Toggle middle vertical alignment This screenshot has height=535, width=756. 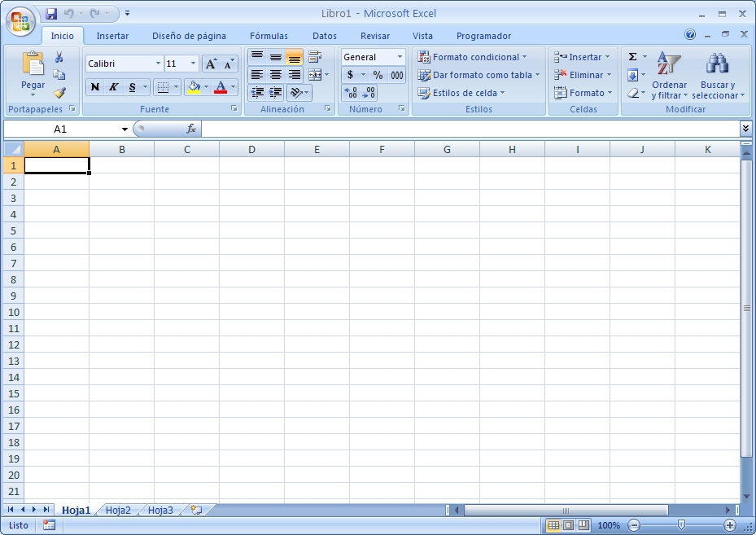point(275,57)
